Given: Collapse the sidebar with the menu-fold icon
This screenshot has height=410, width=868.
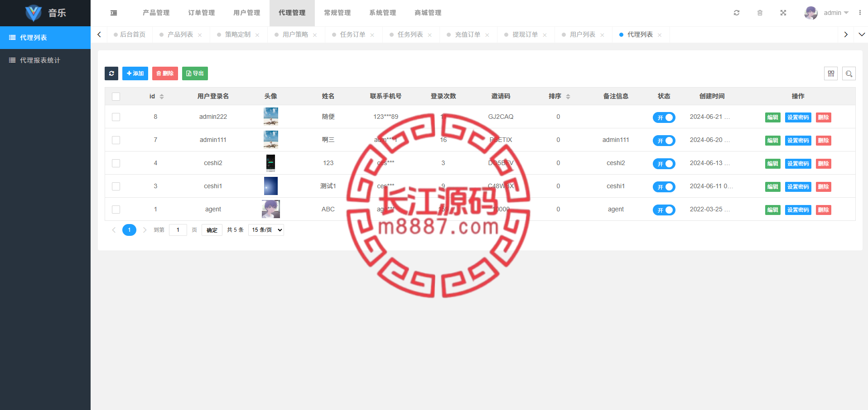Looking at the screenshot, I should 114,13.
